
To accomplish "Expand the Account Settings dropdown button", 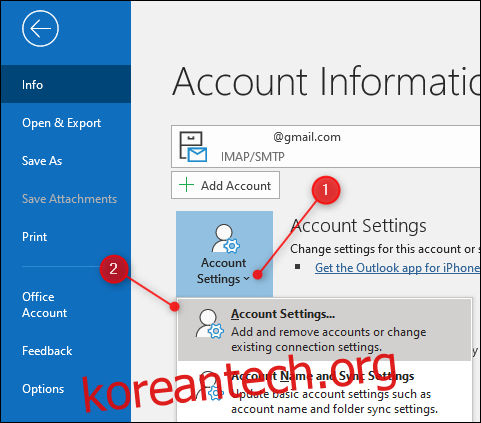I will click(x=224, y=254).
